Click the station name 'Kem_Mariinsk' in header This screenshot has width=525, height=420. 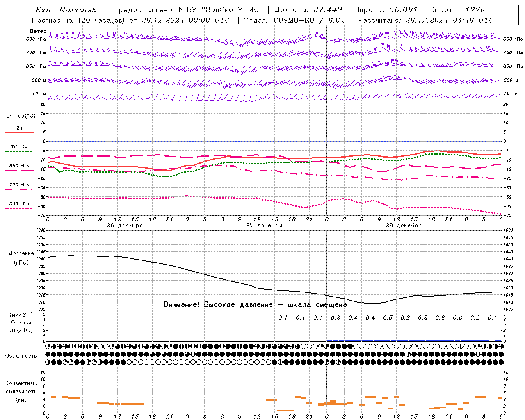[66, 10]
